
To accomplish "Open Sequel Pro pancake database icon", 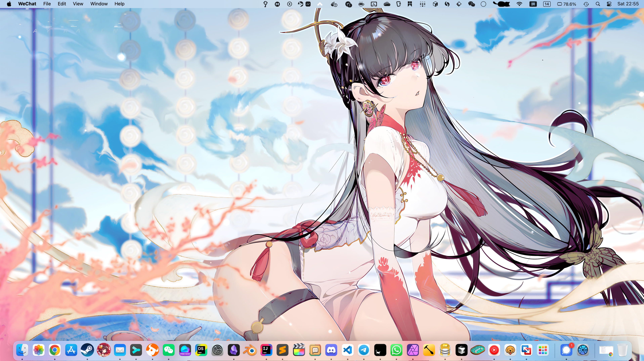I will click(x=445, y=350).
